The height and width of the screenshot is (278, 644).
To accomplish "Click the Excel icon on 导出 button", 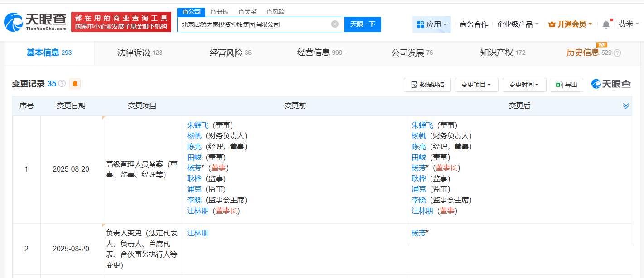I will (560, 85).
